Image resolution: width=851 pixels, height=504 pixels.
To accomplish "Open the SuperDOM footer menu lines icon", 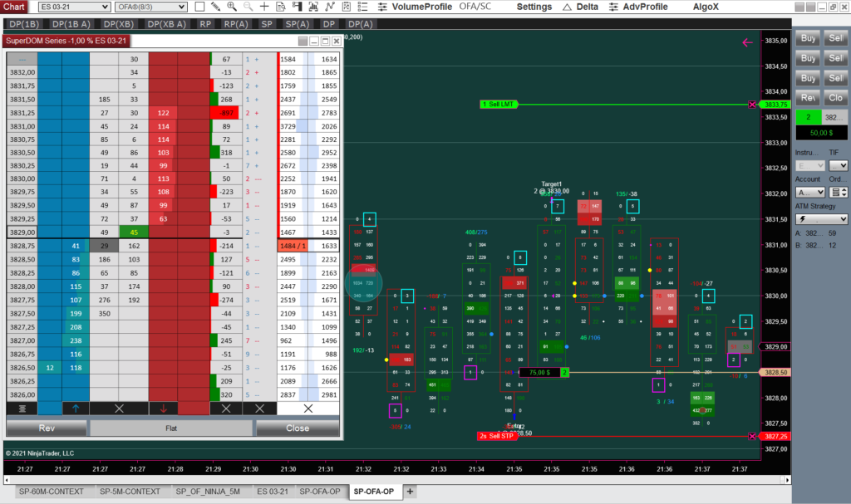I will click(22, 409).
